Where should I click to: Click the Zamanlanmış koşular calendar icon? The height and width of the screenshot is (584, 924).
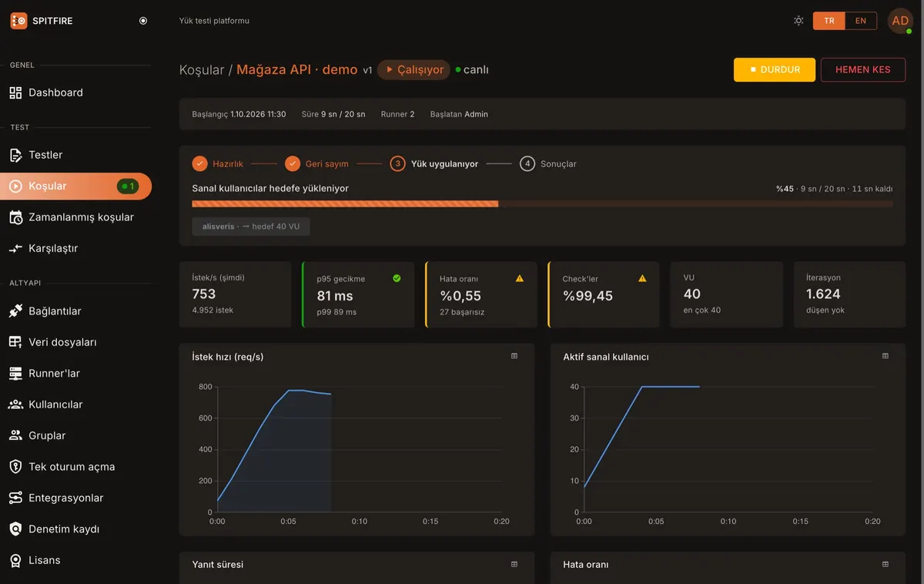(x=15, y=217)
